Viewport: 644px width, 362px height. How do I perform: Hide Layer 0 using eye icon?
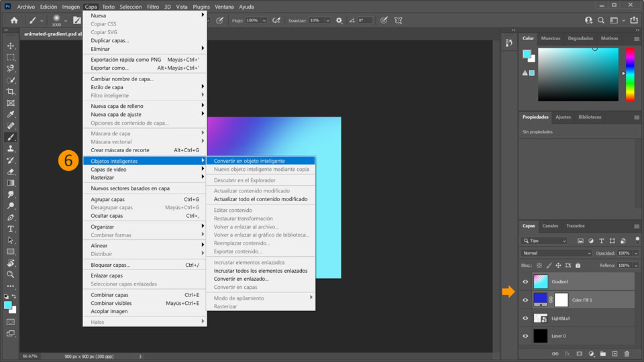526,336
